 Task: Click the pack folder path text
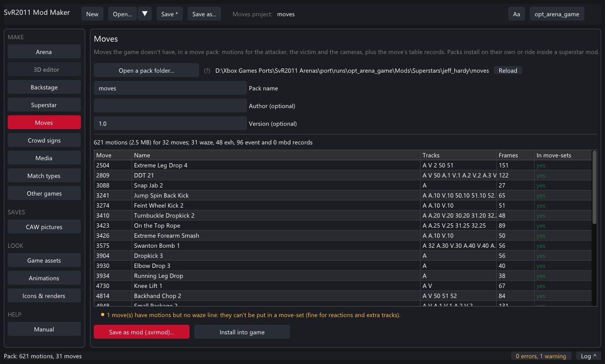pyautogui.click(x=352, y=70)
